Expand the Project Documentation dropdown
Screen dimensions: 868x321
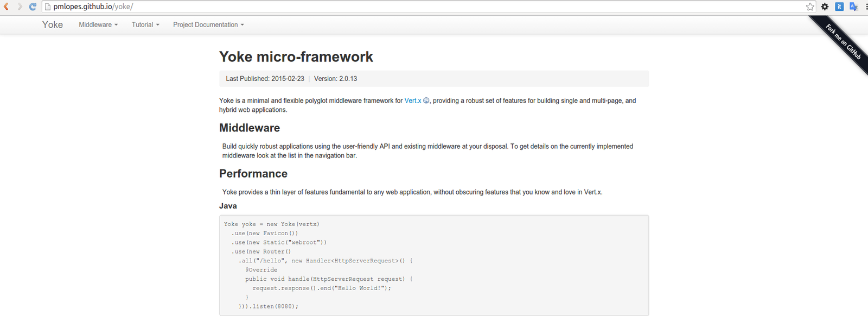(208, 24)
